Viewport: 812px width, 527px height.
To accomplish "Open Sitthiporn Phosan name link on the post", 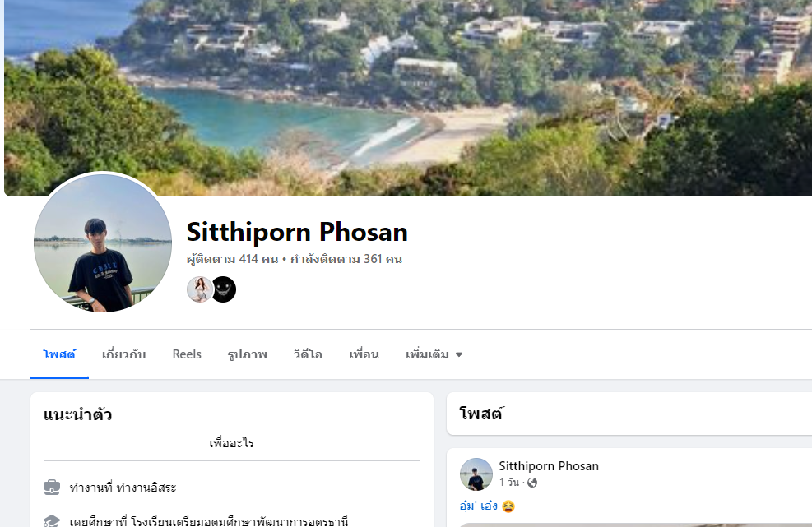I will pos(549,466).
